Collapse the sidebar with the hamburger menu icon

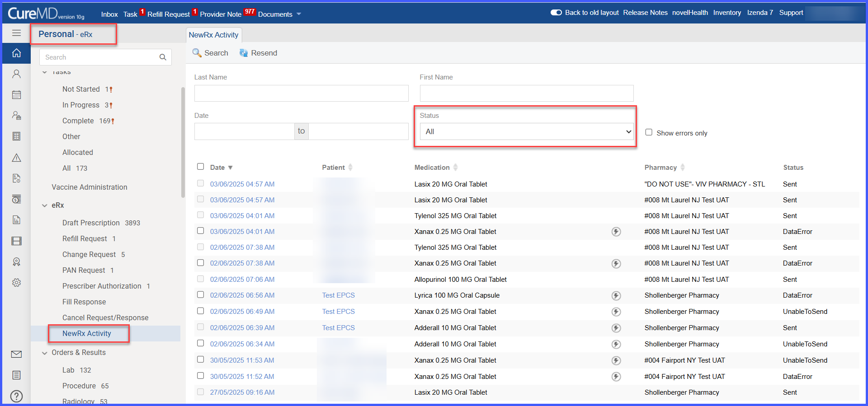coord(16,33)
